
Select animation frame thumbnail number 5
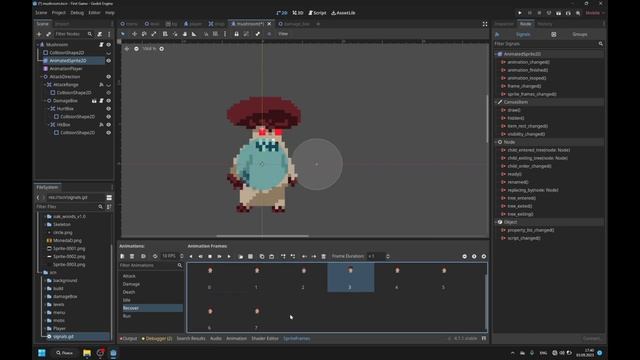[x=444, y=277]
